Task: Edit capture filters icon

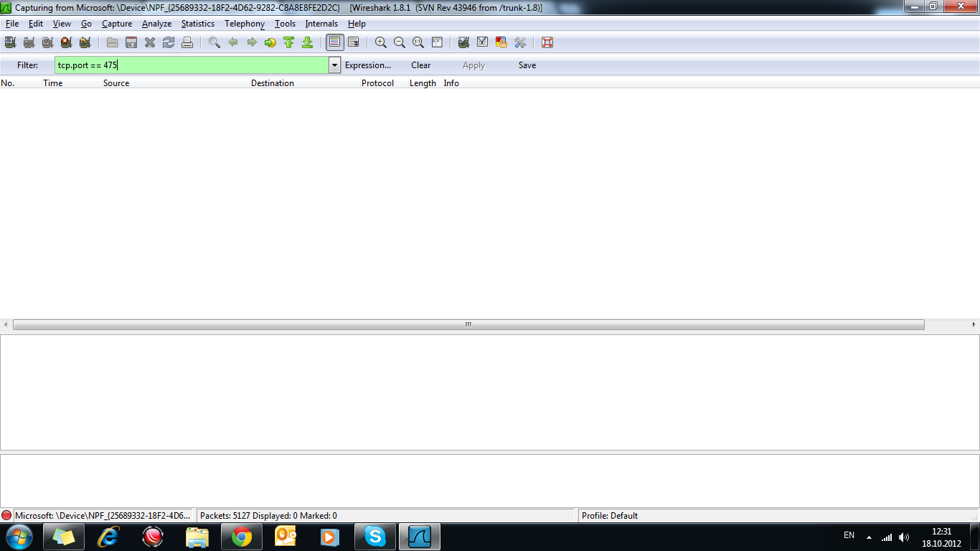Action: (x=463, y=42)
